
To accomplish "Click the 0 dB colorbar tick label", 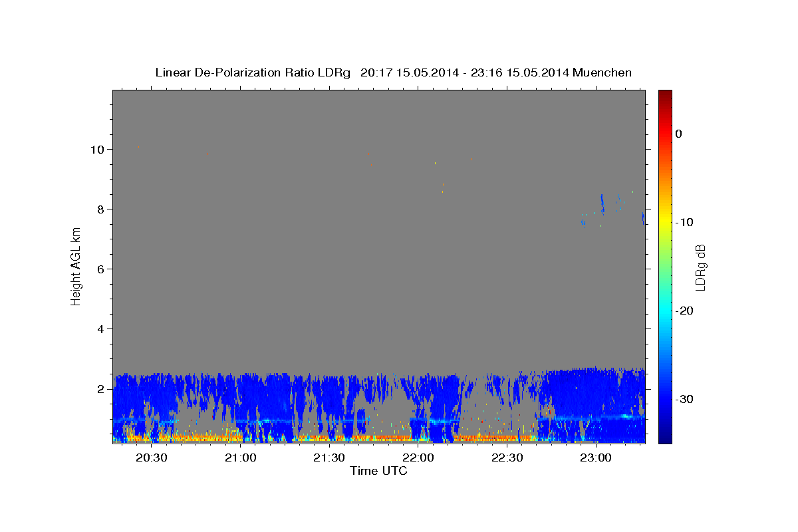I will pyautogui.click(x=678, y=134).
